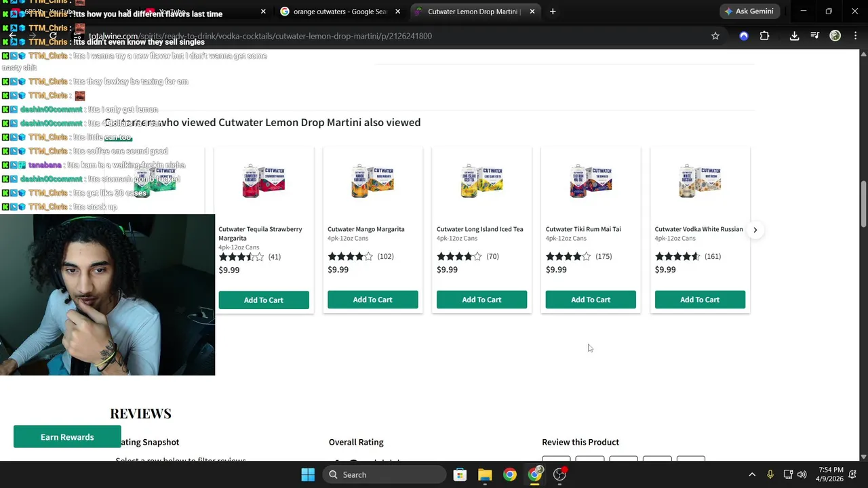Click Tiki Rum Mai Tai product image
This screenshot has width=868, height=488.
tap(591, 181)
